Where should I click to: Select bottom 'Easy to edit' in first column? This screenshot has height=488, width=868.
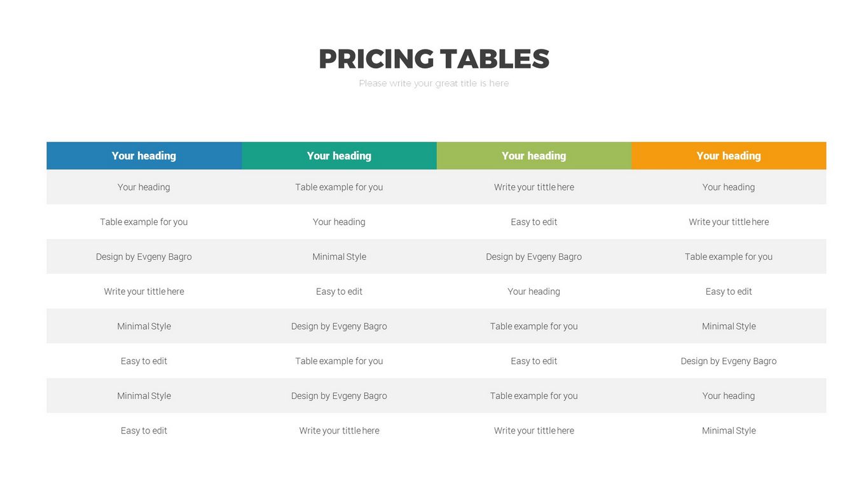click(144, 431)
